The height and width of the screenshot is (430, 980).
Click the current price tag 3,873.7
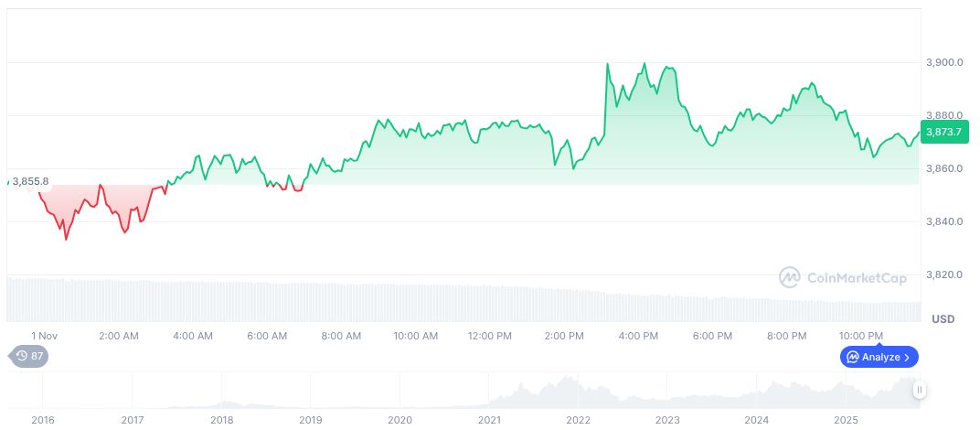tap(942, 133)
